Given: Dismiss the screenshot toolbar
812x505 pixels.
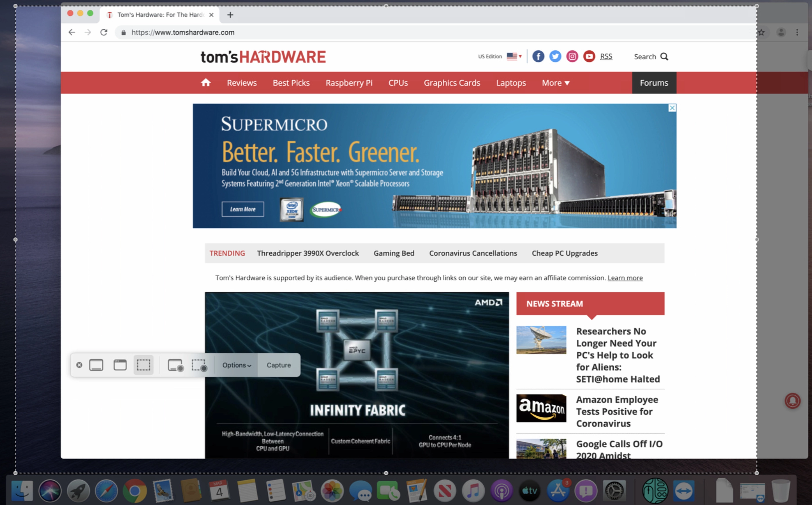Looking at the screenshot, I should click(x=79, y=365).
